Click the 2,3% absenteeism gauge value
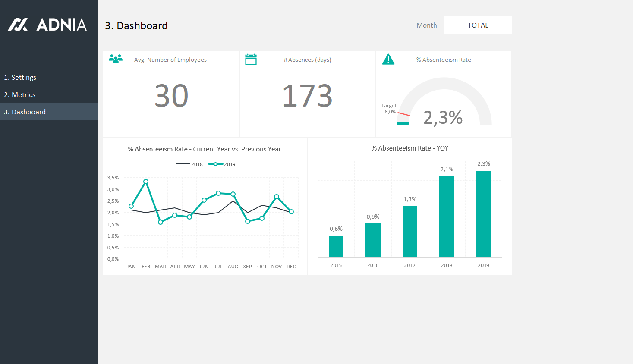This screenshot has height=364, width=633. (443, 118)
